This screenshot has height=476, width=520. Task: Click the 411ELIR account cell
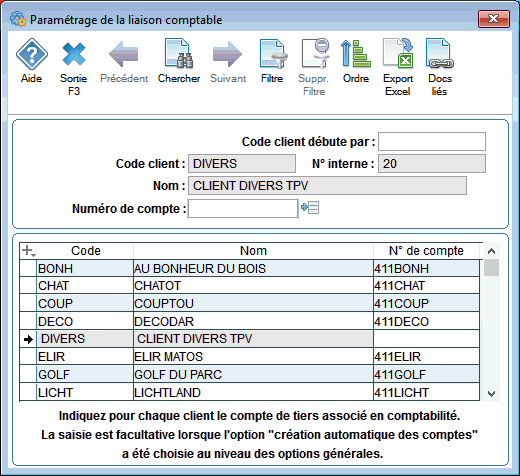[426, 357]
